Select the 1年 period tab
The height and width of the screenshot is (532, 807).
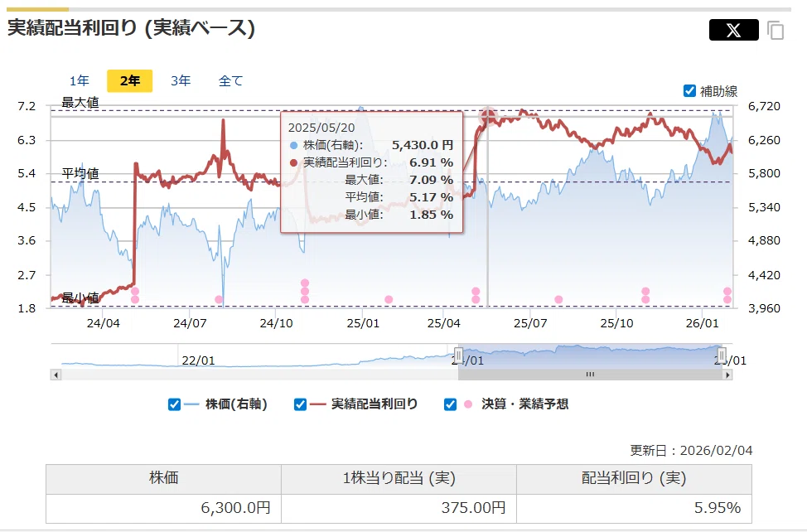pos(80,80)
